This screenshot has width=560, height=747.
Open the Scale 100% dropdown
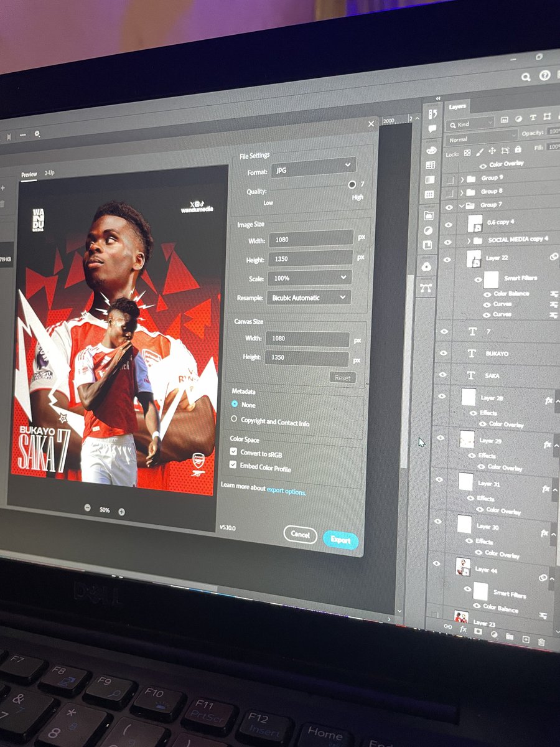(x=309, y=278)
